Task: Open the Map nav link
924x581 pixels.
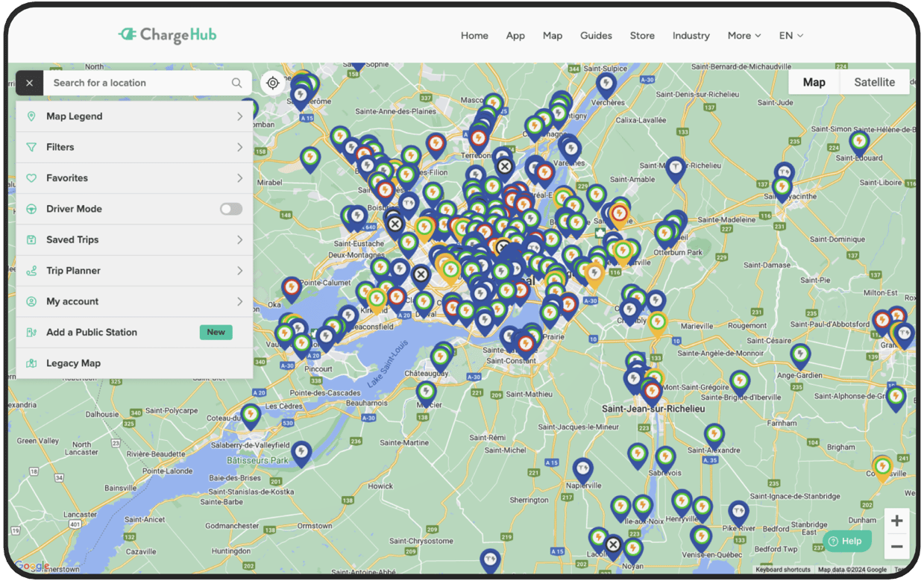Action: click(553, 35)
